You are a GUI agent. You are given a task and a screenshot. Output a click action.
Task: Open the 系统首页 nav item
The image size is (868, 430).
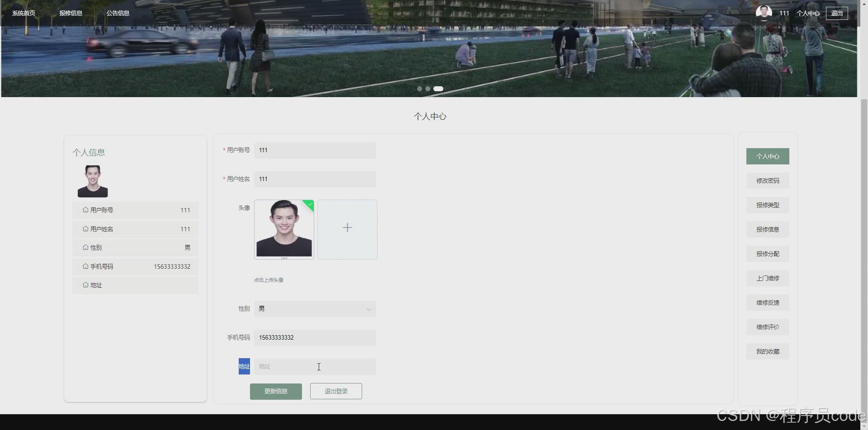(24, 13)
